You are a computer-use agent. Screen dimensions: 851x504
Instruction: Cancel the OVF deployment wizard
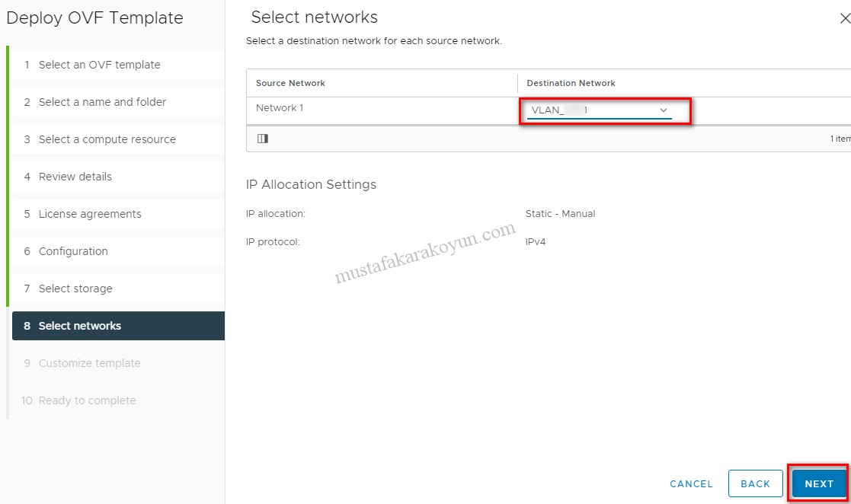(691, 483)
